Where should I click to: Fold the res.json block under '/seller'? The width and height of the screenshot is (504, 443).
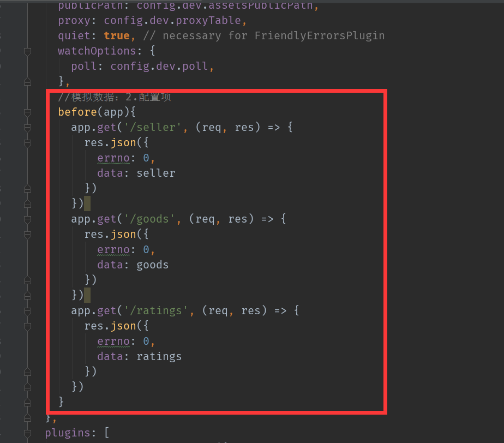tap(28, 143)
